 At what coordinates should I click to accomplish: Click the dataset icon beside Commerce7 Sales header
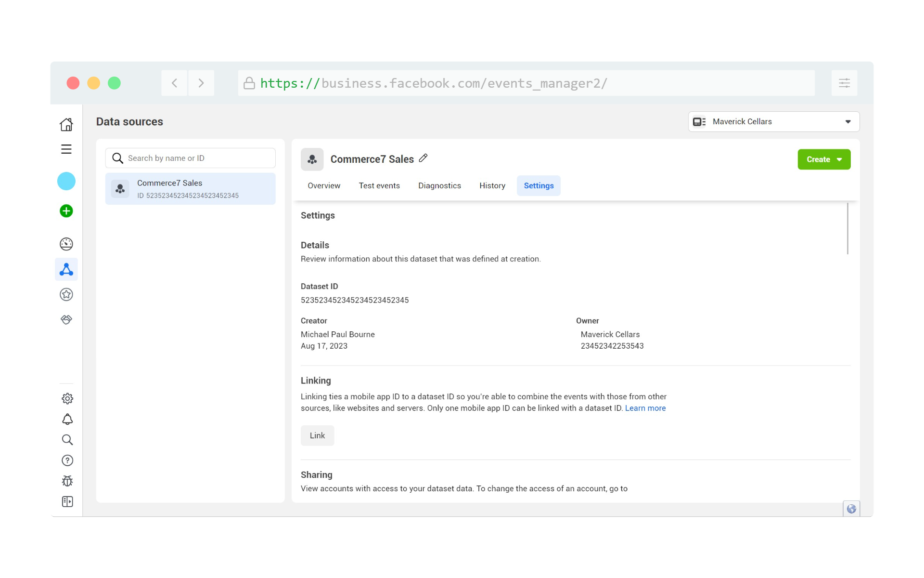[312, 159]
